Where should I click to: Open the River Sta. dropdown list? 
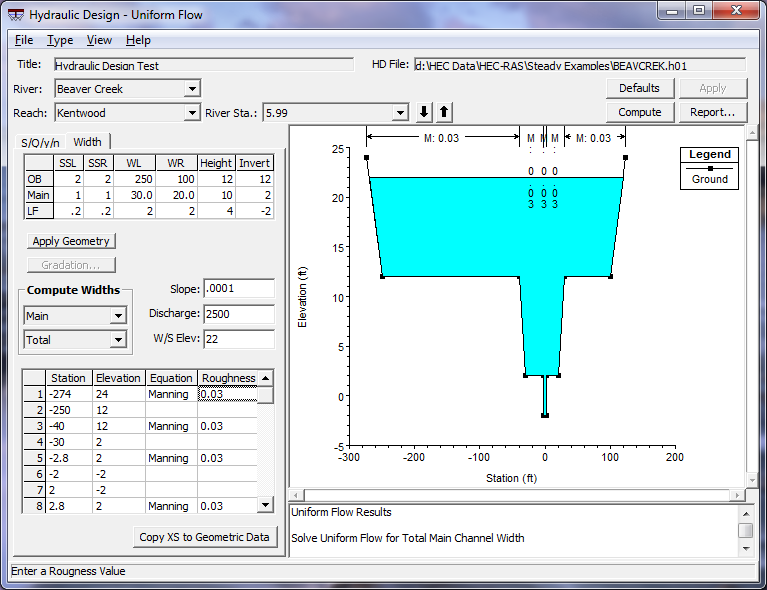[400, 113]
